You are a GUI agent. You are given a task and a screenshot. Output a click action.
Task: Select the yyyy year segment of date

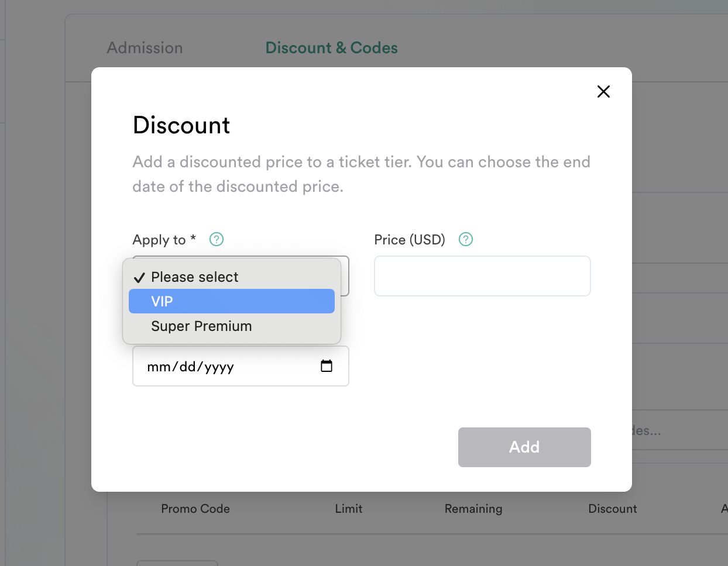pyautogui.click(x=219, y=367)
